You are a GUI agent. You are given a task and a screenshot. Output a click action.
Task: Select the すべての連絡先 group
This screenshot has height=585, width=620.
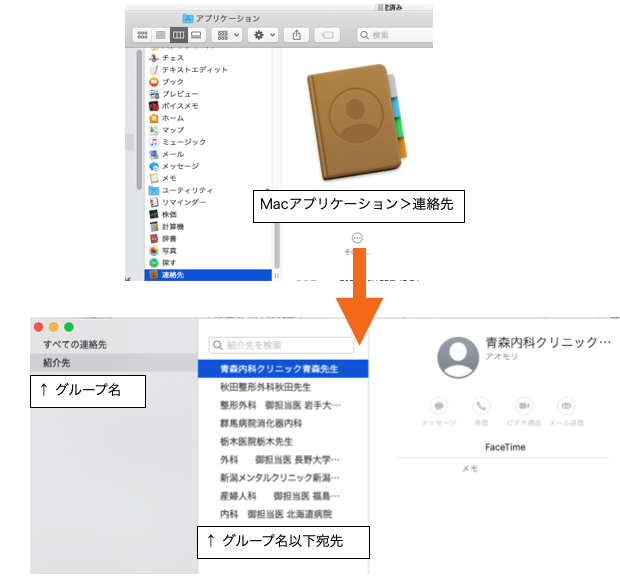click(x=75, y=344)
